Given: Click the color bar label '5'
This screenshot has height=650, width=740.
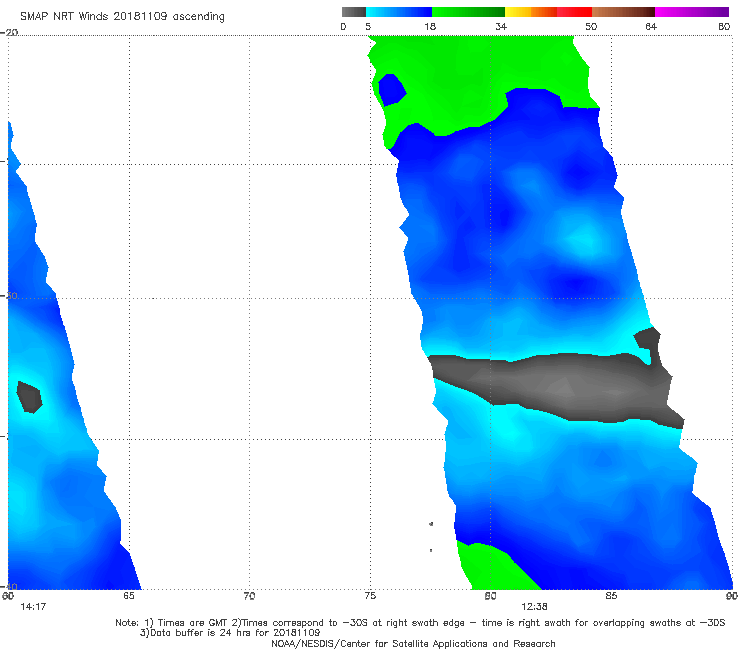Looking at the screenshot, I should coord(368,27).
